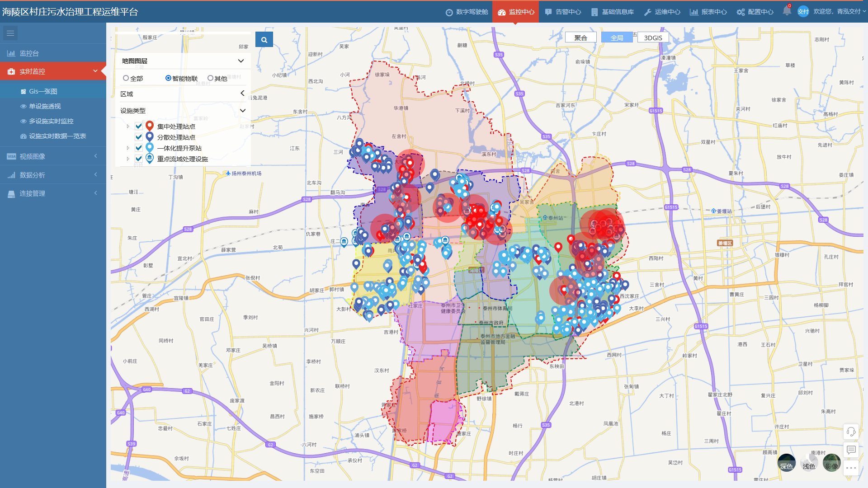The height and width of the screenshot is (488, 868).
Task: Switch map to 影像 satellite imagery
Action: pyautogui.click(x=831, y=462)
